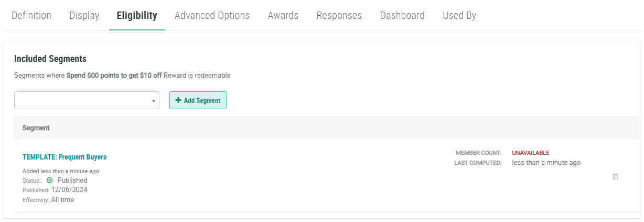Open the TEMPLATE: Frequent Buyers segment link
Screen dimensions: 644x222
pyautogui.click(x=65, y=157)
